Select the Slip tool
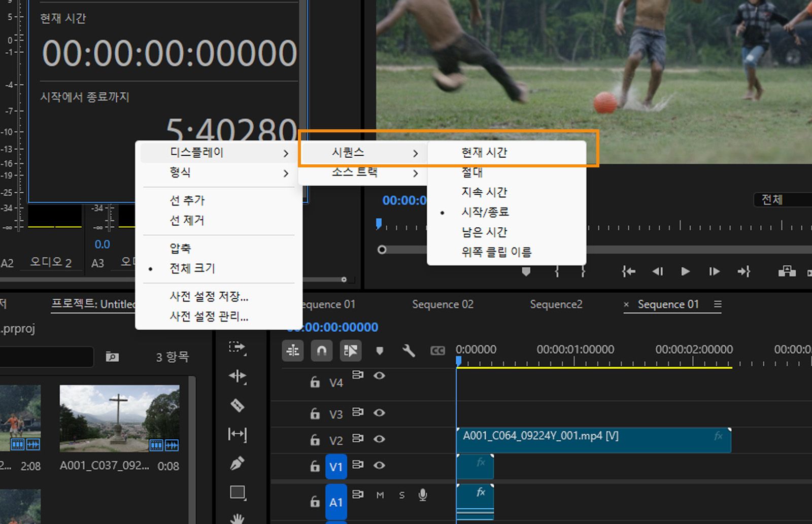812x524 pixels. click(237, 434)
